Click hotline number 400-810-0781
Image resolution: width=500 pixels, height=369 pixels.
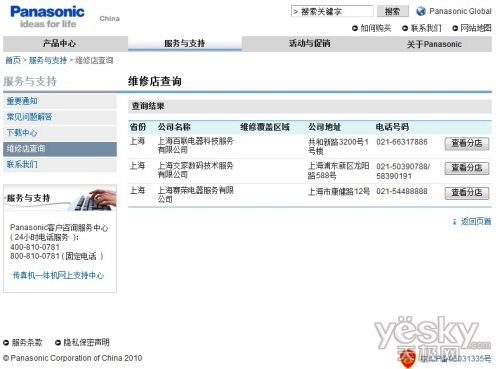35,247
